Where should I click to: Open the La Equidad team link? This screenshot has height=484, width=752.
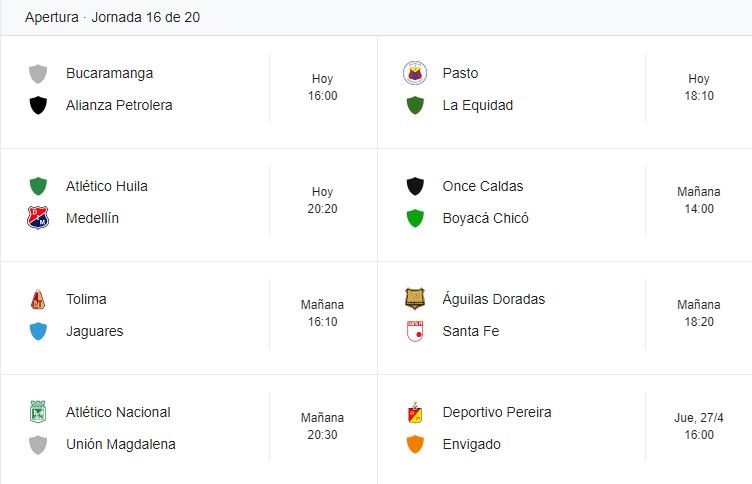click(478, 105)
